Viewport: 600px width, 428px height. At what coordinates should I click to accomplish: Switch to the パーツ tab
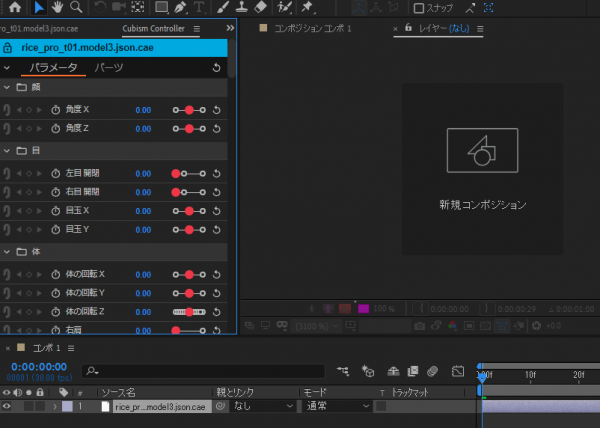click(108, 67)
